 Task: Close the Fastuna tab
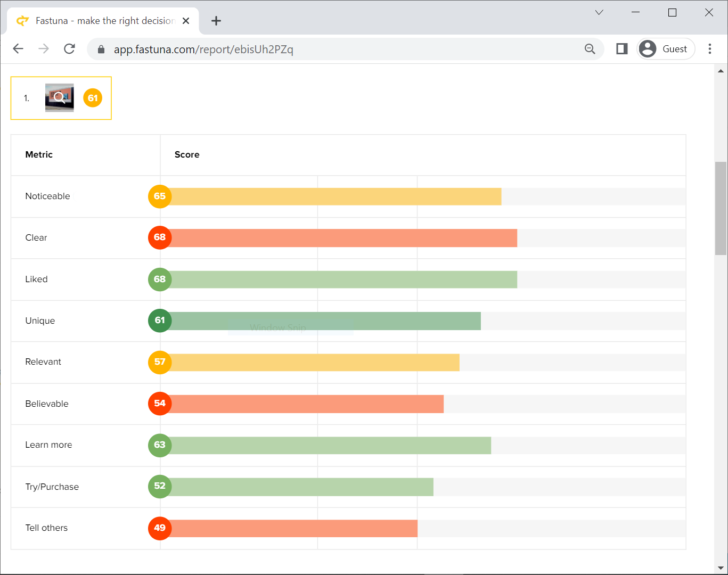[x=186, y=21]
